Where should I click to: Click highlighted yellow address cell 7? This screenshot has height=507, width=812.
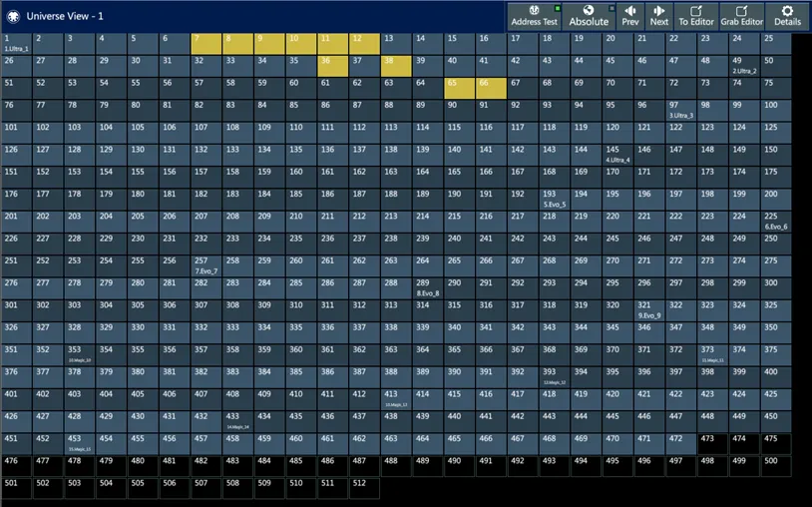(x=206, y=44)
